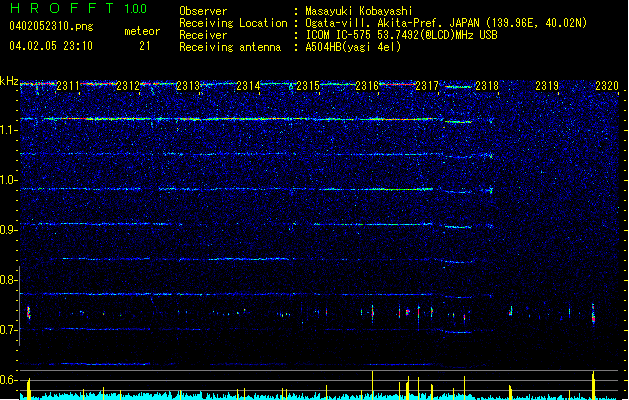629x400 pixels.
Task: Select the antenna value A504HB(yagi 4el)
Action: coord(353,47)
